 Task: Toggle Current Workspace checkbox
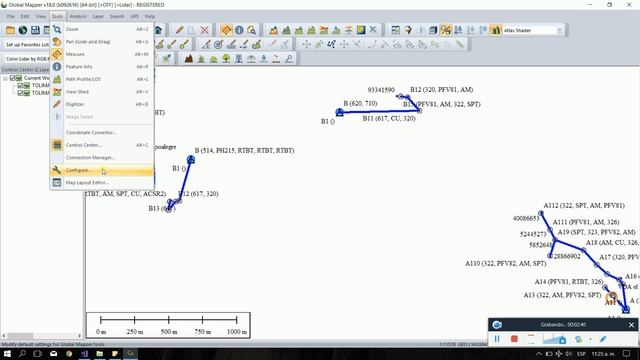pyautogui.click(x=13, y=78)
